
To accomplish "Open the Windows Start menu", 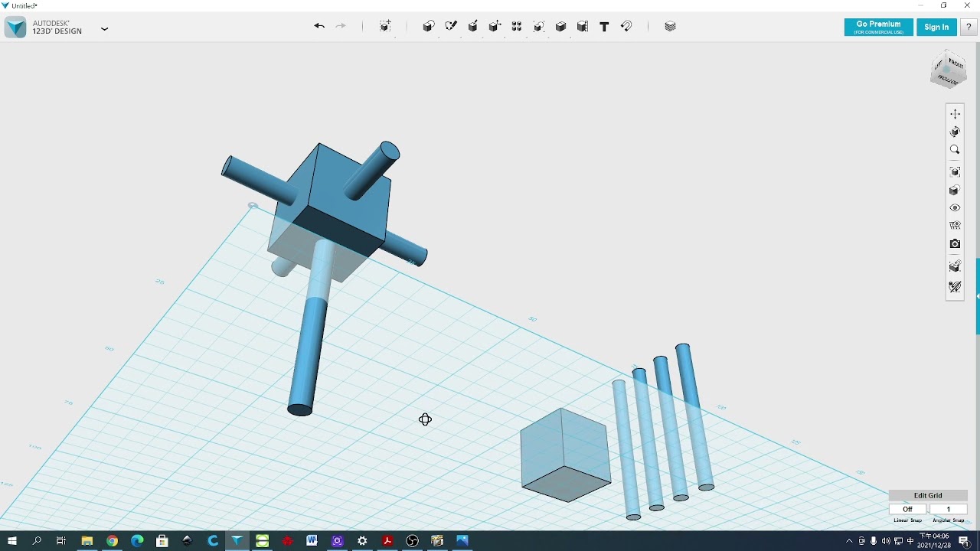I will click(11, 541).
